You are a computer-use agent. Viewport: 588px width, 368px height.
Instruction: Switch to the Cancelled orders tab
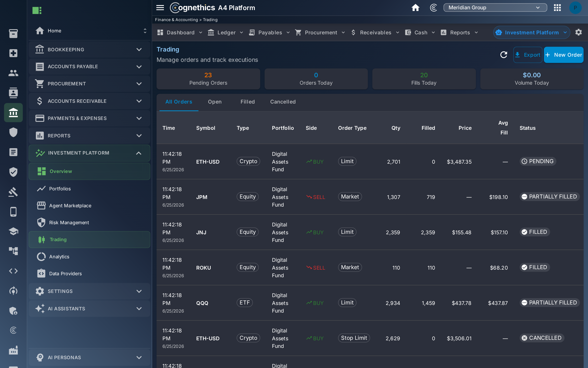(283, 102)
